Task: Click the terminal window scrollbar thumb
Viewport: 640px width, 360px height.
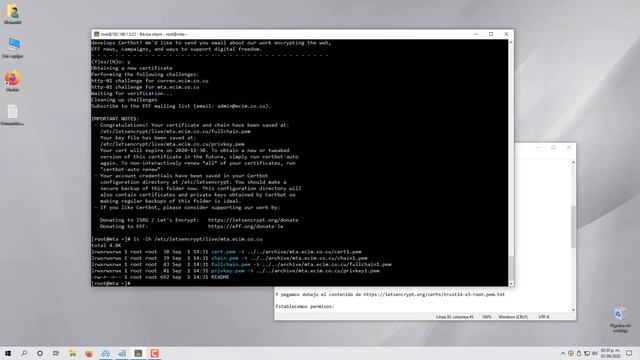Action: coord(511,268)
